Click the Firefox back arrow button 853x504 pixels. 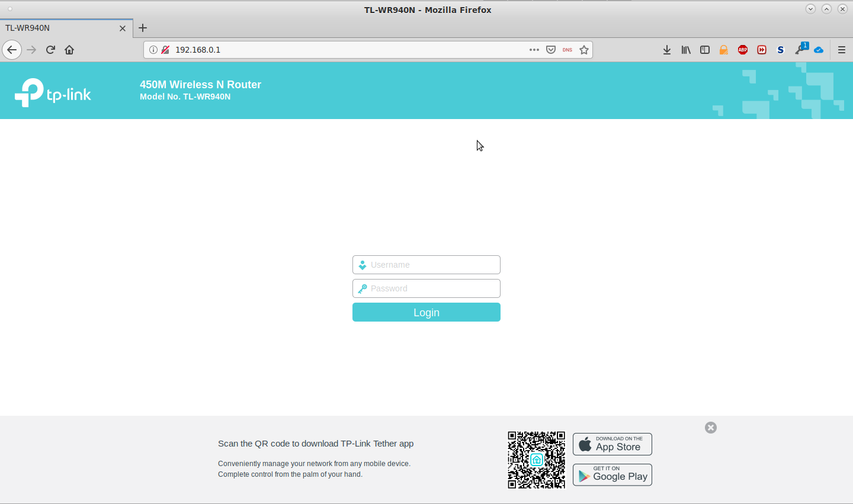click(12, 50)
